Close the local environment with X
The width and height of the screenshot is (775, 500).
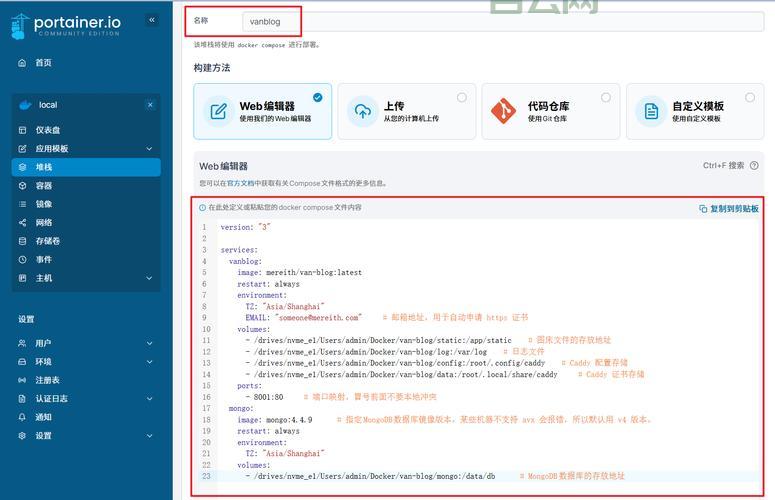pyautogui.click(x=150, y=105)
